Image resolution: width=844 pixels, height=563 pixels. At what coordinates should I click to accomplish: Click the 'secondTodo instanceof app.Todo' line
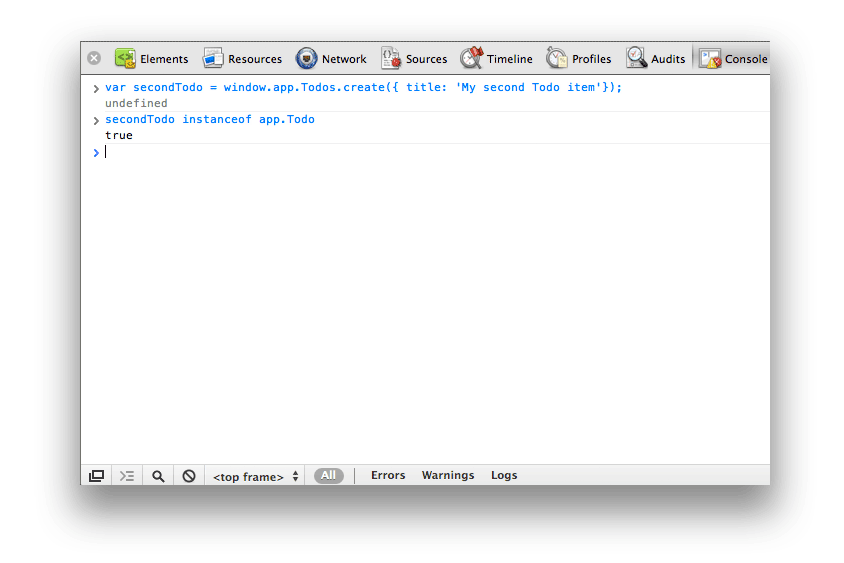(210, 119)
